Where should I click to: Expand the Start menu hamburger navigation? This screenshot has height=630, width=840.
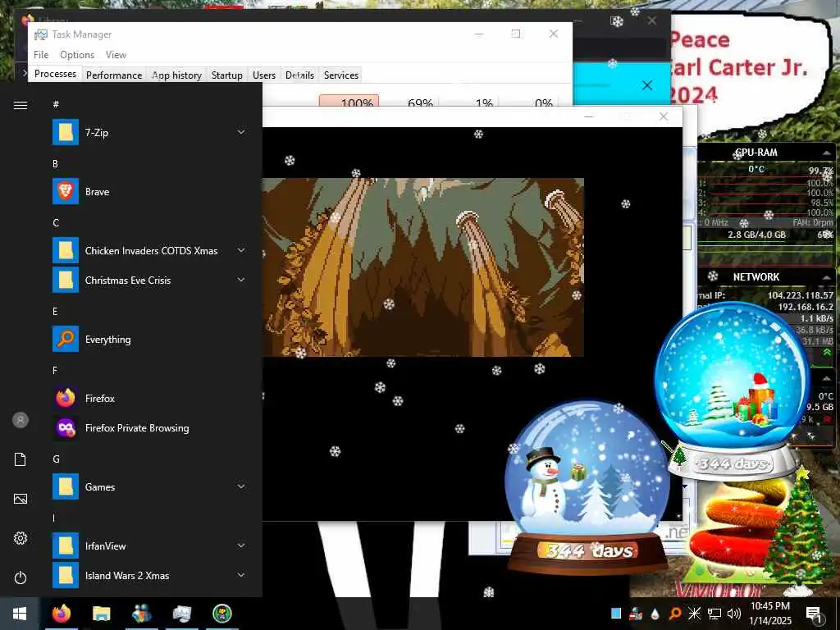point(21,105)
